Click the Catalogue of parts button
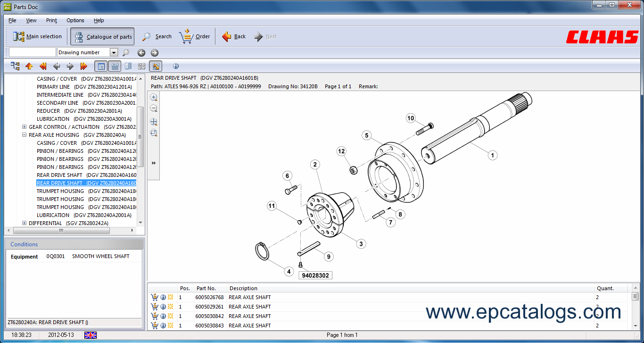The width and height of the screenshot is (644, 343). 102,36
